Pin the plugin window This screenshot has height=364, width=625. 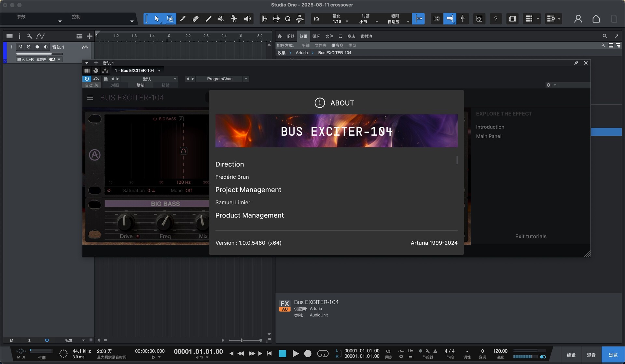[576, 63]
